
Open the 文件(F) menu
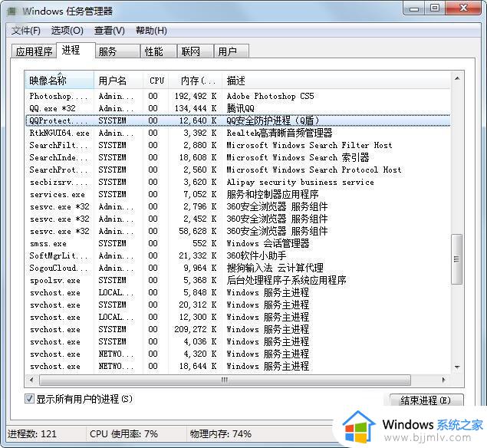(26, 31)
